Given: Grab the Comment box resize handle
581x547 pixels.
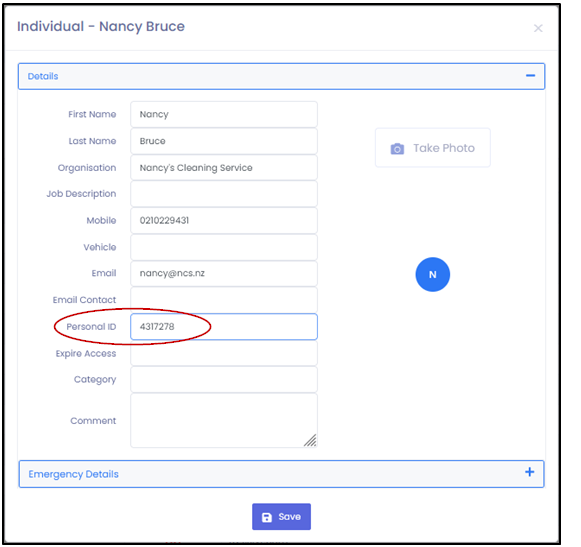Looking at the screenshot, I should point(311,440).
